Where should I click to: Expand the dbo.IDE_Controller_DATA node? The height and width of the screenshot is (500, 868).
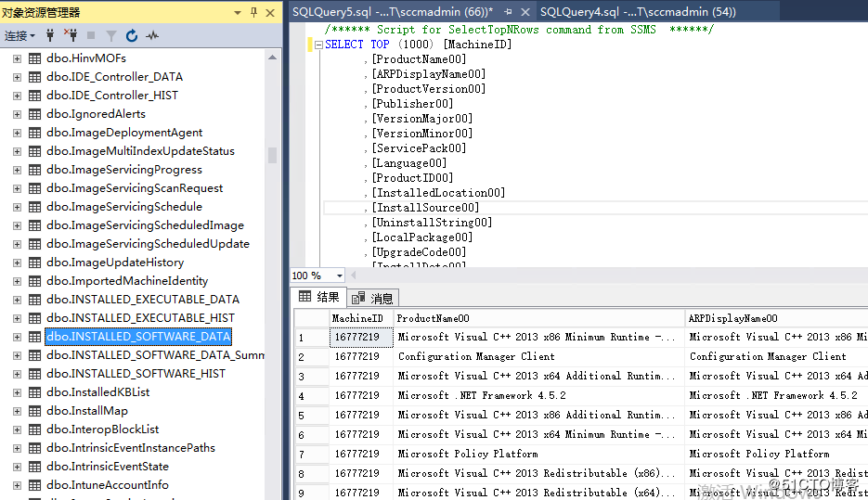[x=17, y=77]
